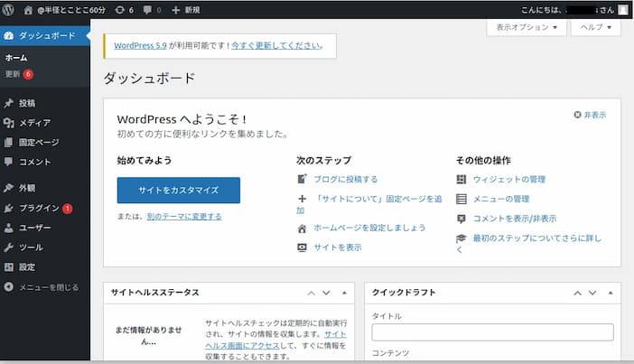Move クイックドラフト widget up
Image resolution: width=634 pixels, height=364 pixels.
click(x=577, y=293)
